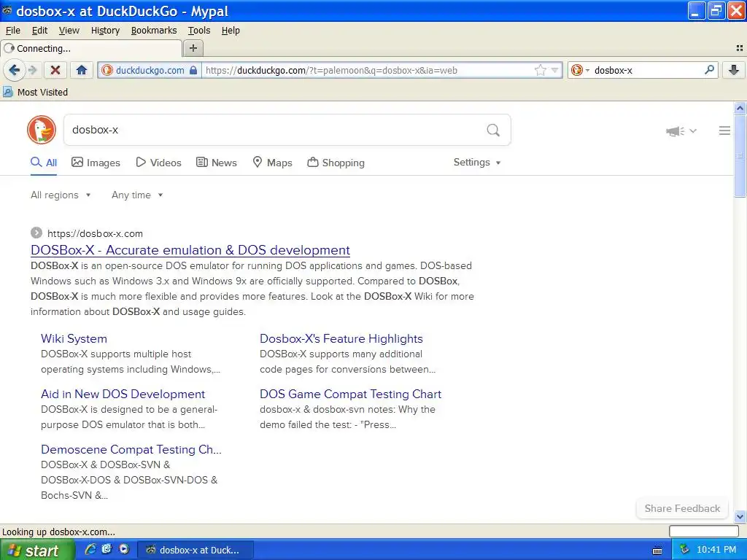This screenshot has height=560, width=747.
Task: Submit search with the page magnifier icon
Action: pos(493,130)
